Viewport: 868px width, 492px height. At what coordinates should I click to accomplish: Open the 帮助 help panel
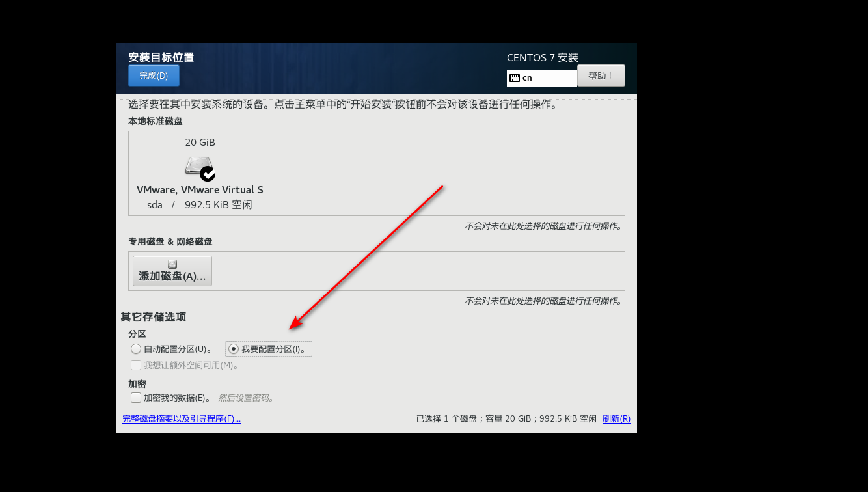[x=600, y=75]
